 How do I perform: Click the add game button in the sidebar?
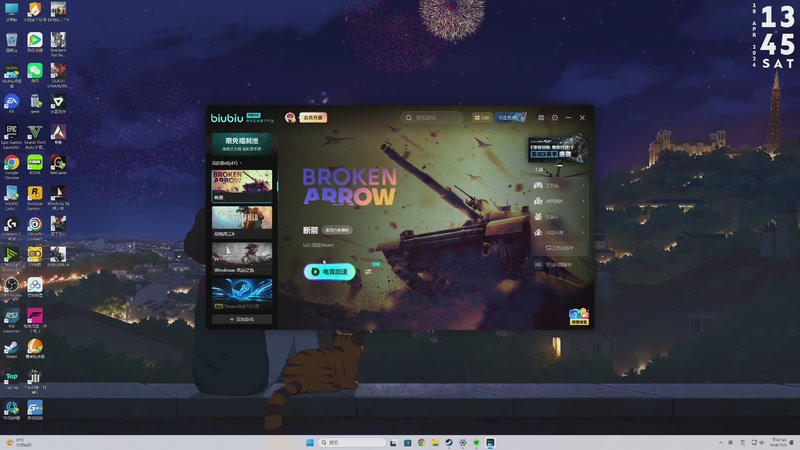(242, 319)
